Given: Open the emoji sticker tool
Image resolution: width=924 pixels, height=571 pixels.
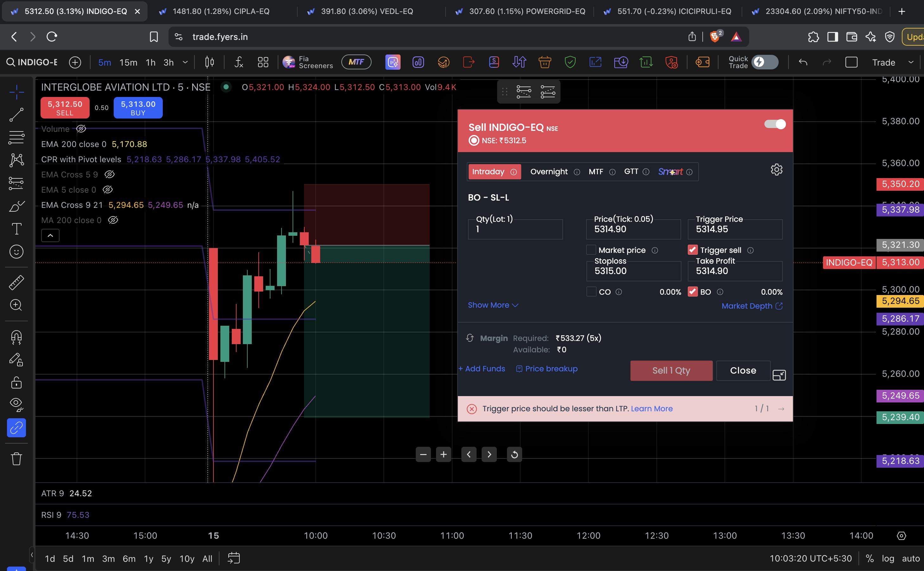Looking at the screenshot, I should 16,252.
